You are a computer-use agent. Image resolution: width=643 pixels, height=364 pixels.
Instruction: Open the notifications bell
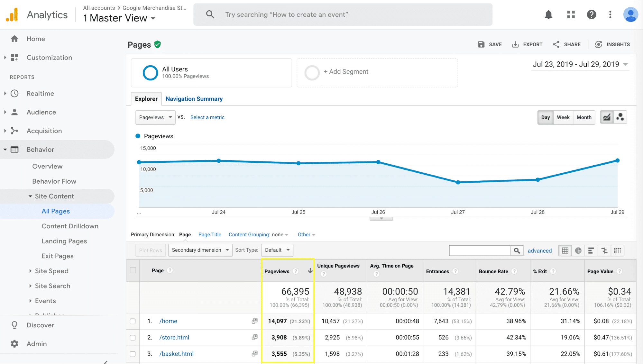click(x=548, y=14)
